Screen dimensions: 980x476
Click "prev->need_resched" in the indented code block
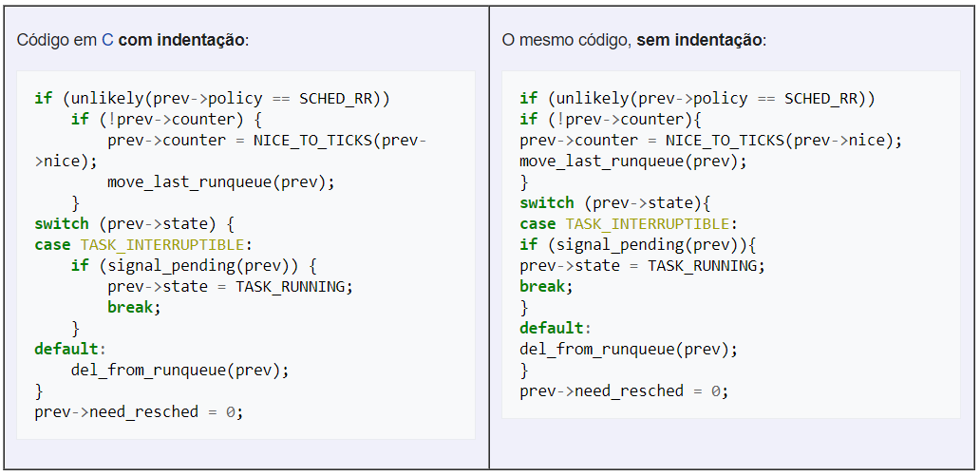coord(116,411)
